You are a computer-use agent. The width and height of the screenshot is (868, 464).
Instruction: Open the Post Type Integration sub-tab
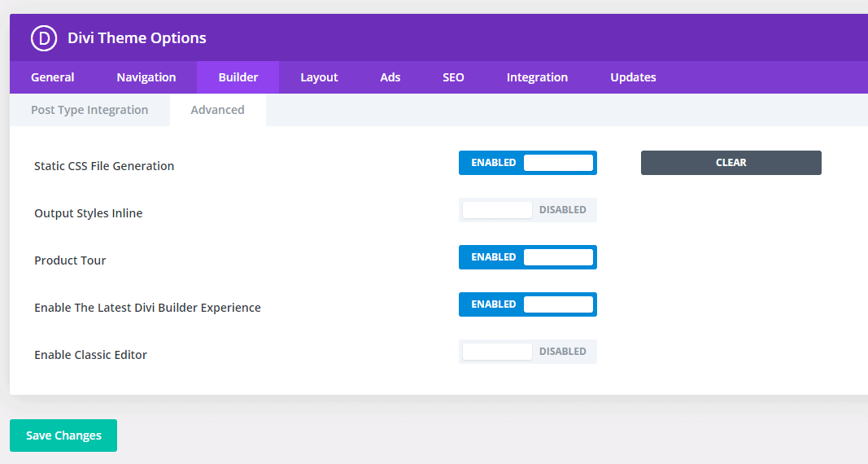(89, 110)
